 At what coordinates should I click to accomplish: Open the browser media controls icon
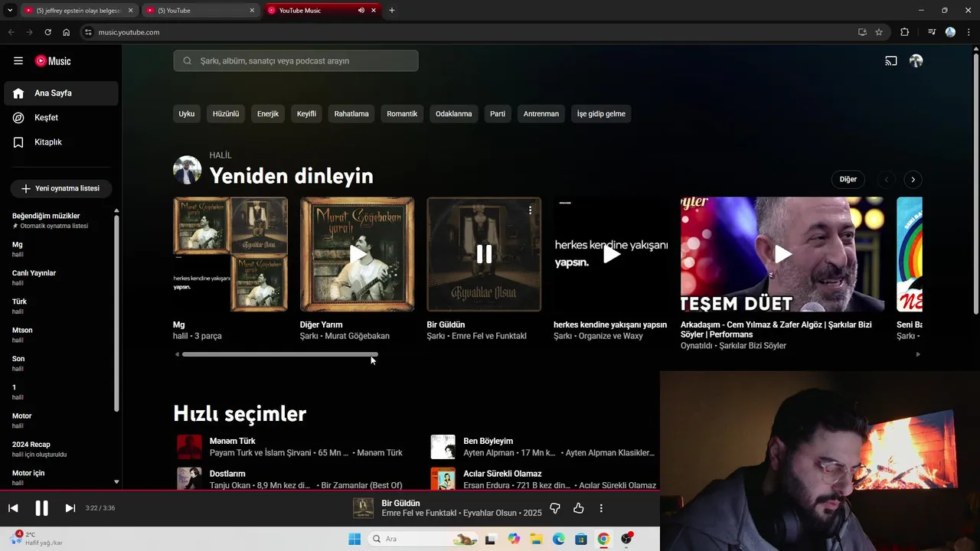(x=932, y=32)
